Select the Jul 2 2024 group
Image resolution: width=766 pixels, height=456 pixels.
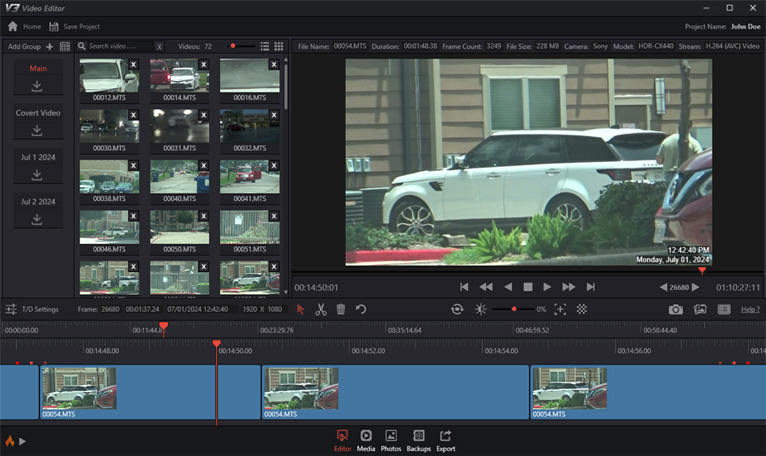point(38,202)
